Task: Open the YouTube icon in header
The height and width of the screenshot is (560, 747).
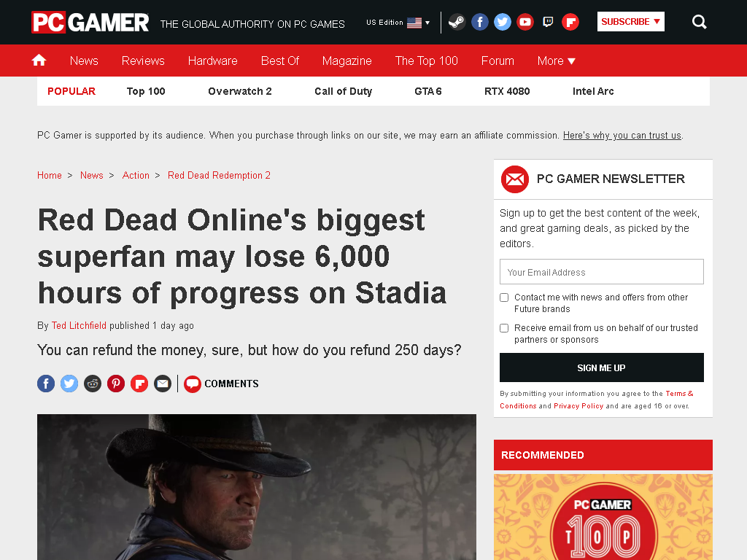Action: click(x=525, y=22)
